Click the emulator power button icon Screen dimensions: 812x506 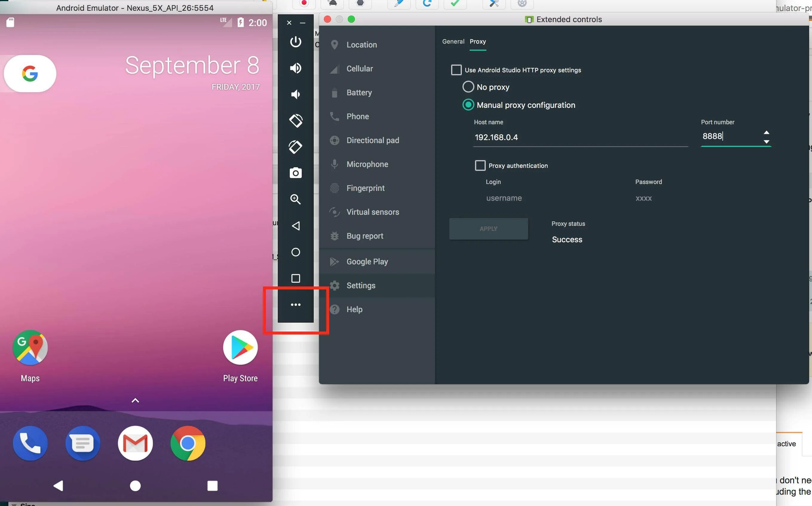(295, 42)
